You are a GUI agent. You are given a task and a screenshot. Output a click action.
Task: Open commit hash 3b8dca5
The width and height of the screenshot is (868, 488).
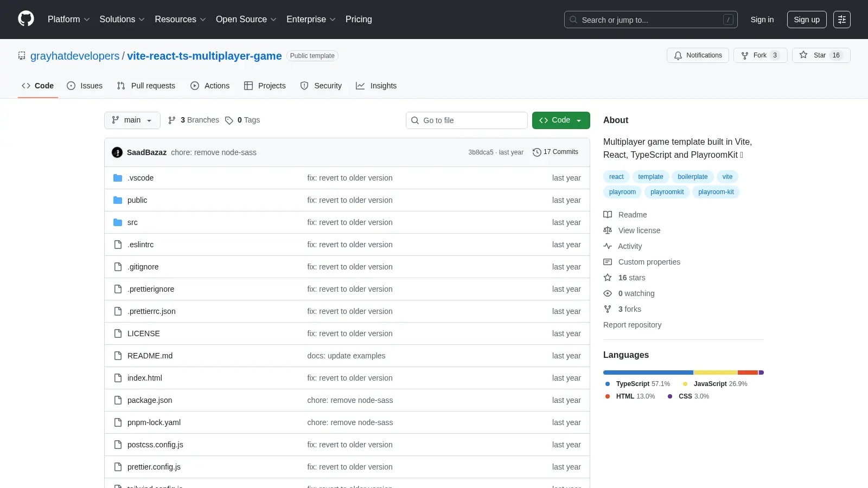481,152
